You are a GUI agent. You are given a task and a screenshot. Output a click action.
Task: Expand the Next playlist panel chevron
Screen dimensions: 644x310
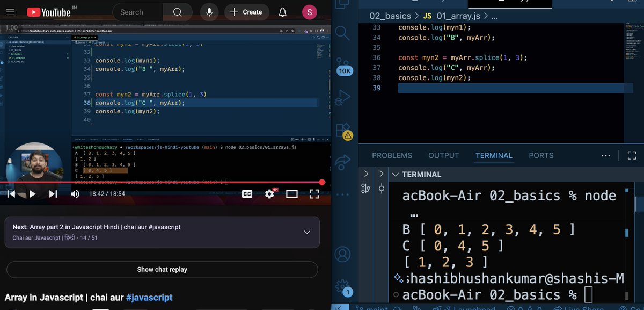pyautogui.click(x=307, y=232)
